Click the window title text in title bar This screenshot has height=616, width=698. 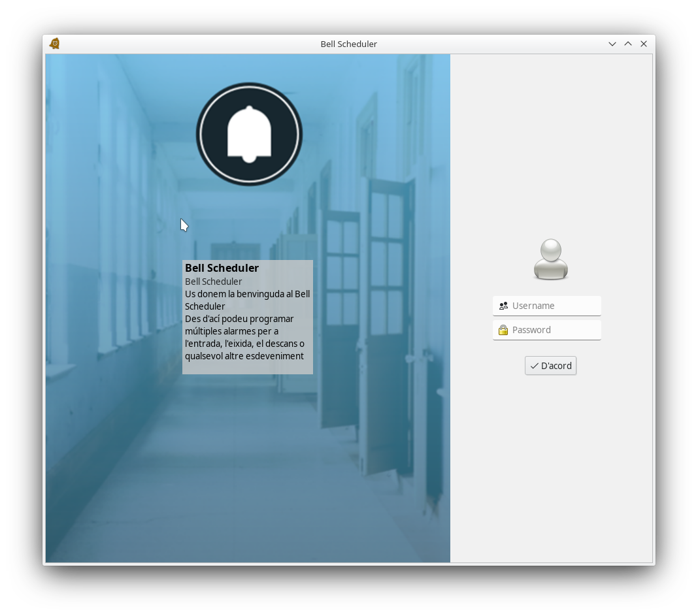pos(348,44)
